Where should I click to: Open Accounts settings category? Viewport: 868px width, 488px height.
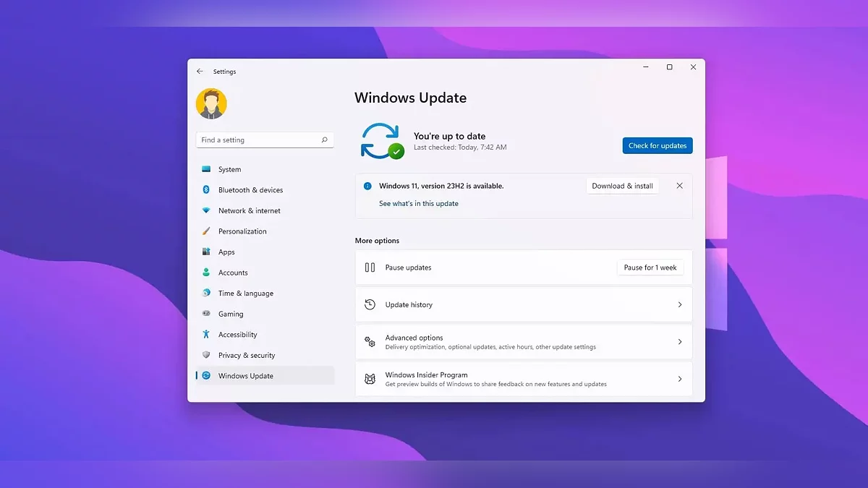coord(265,273)
